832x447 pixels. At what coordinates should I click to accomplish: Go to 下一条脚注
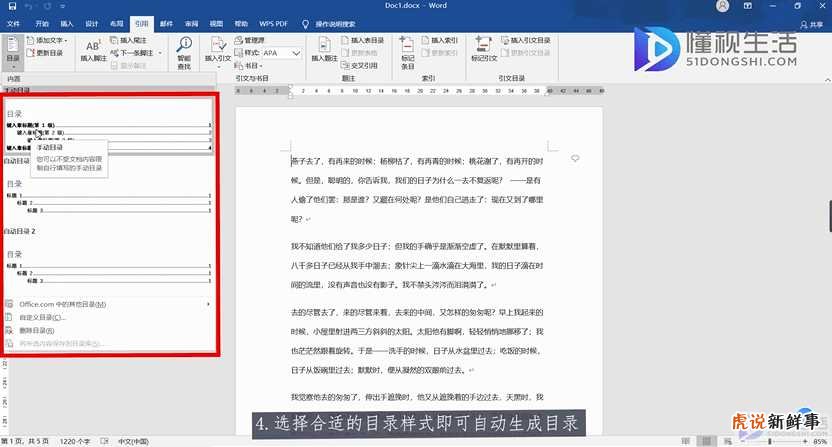(x=132, y=53)
